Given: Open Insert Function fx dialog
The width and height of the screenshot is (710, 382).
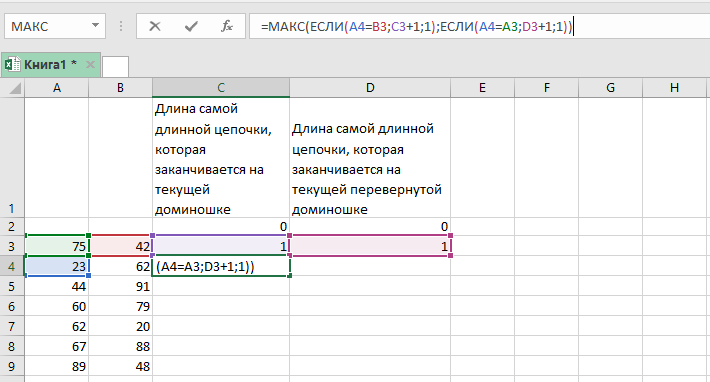Looking at the screenshot, I should 227,26.
